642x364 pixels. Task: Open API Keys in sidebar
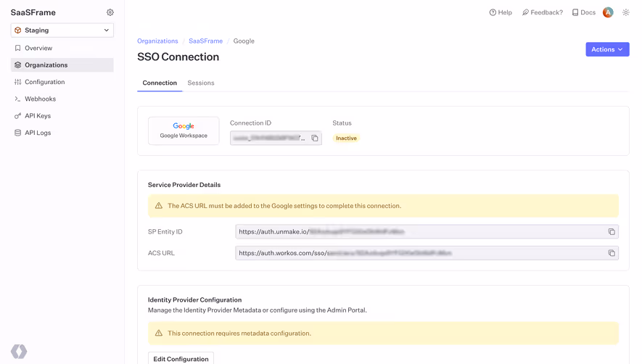tap(62, 116)
